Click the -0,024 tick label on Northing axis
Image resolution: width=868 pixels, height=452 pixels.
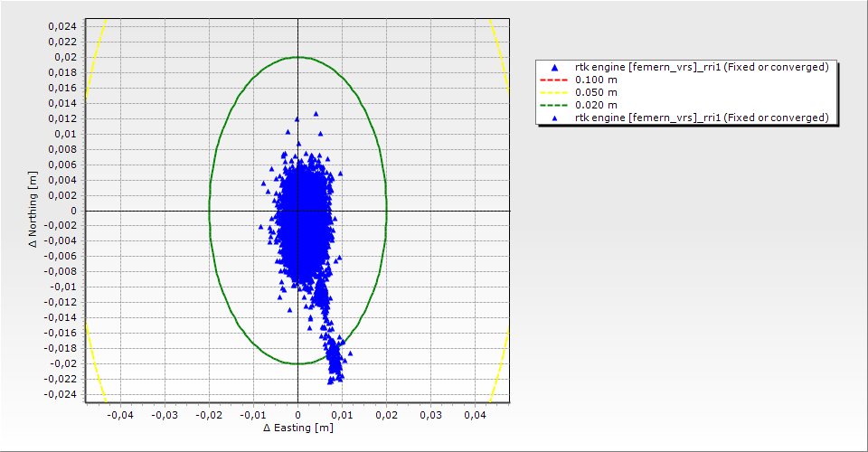(60, 394)
